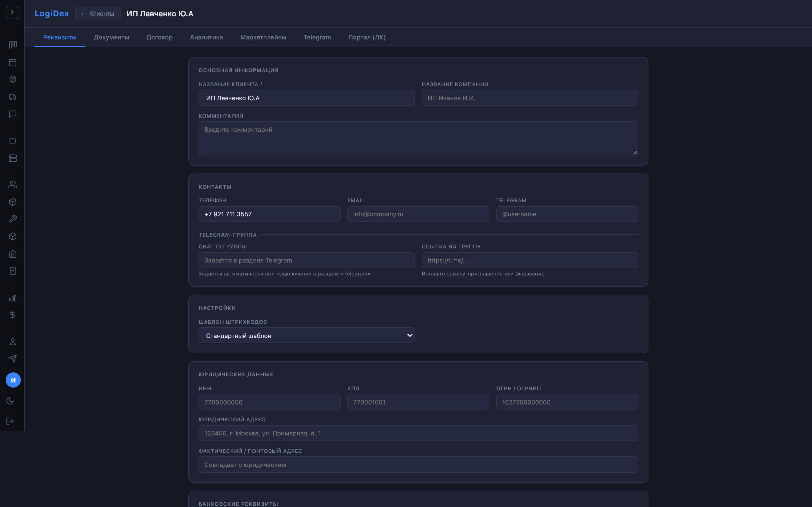
Task: Go back using the Клиенты button
Action: [98, 14]
